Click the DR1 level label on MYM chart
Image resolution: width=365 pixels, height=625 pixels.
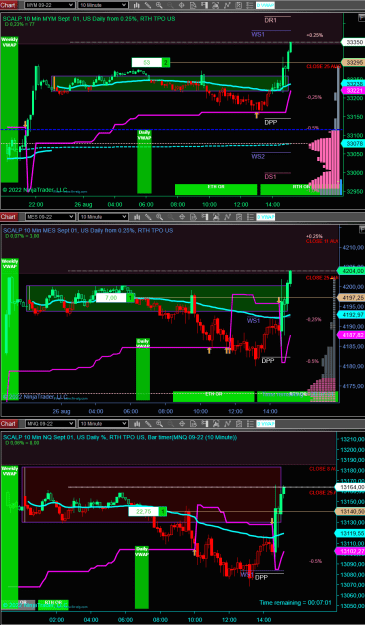pos(271,20)
